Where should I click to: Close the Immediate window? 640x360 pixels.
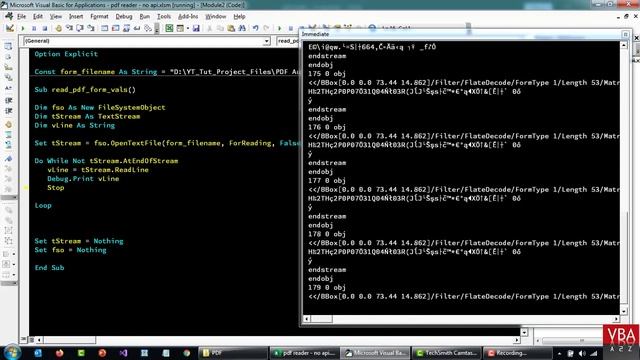[625, 34]
